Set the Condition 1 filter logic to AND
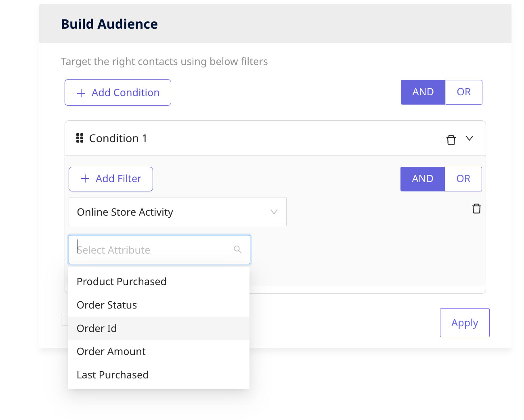This screenshot has width=524, height=420. point(423,179)
